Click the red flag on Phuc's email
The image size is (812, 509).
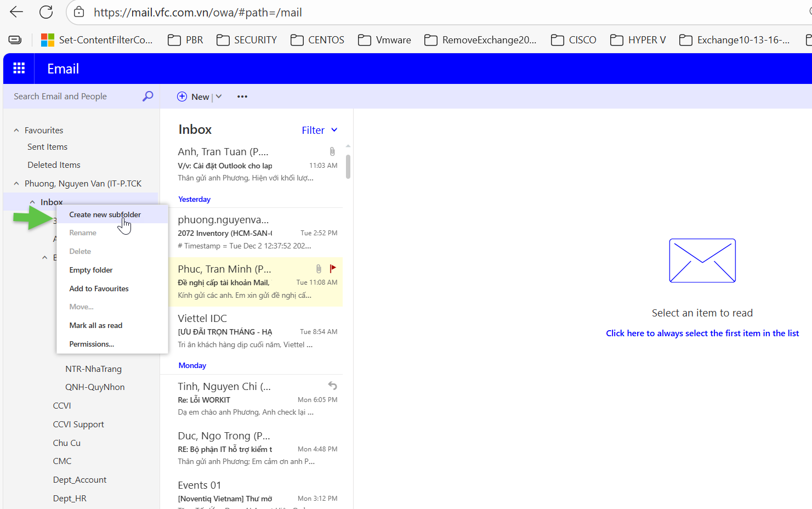click(x=333, y=268)
